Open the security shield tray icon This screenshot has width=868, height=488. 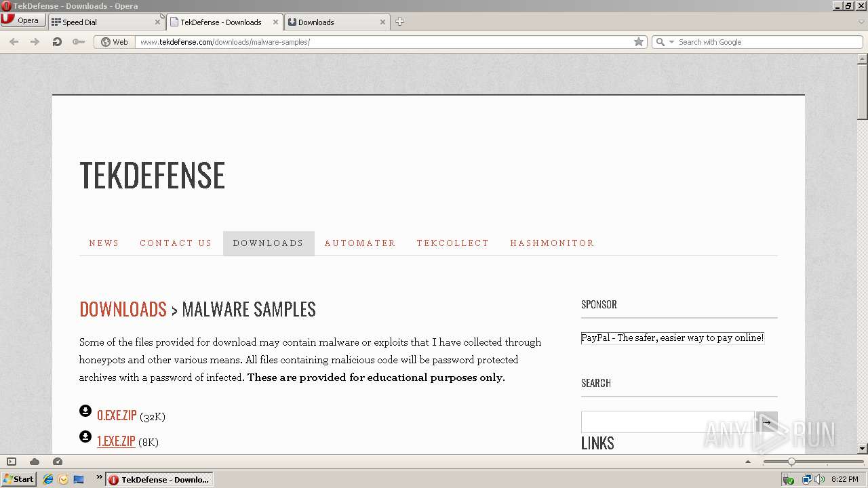pos(788,479)
